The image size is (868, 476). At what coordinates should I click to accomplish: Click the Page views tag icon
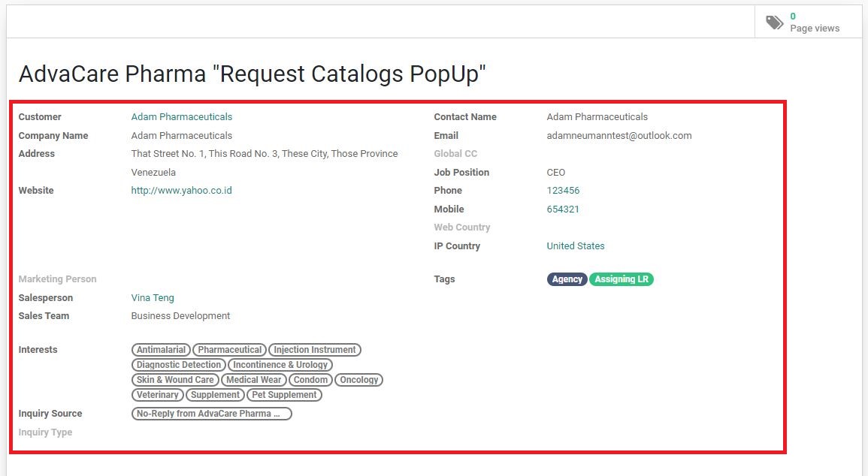[775, 22]
